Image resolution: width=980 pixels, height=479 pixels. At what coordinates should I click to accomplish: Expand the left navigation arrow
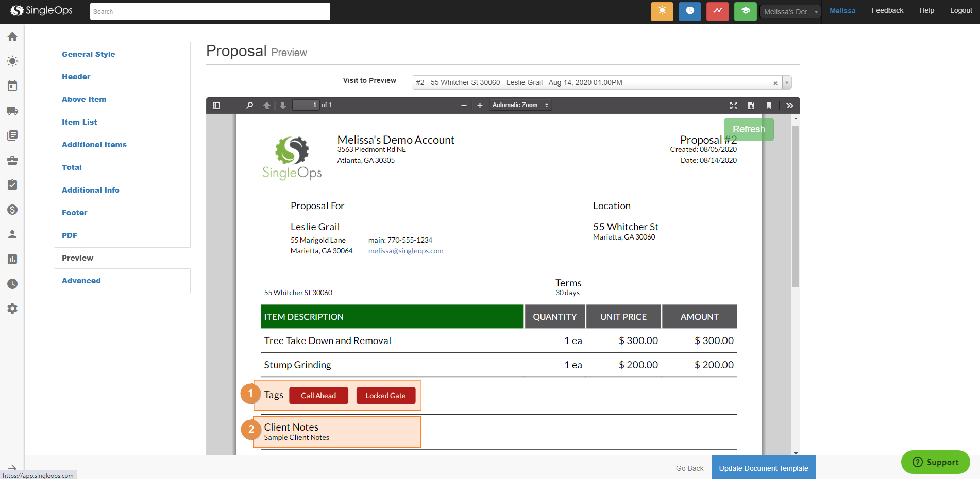pos(12,468)
